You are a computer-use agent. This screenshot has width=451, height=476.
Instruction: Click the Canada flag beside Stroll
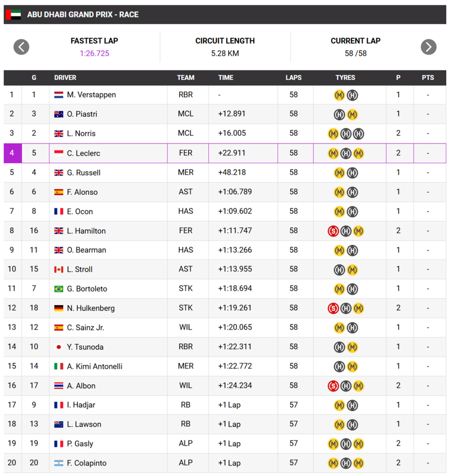click(x=59, y=270)
